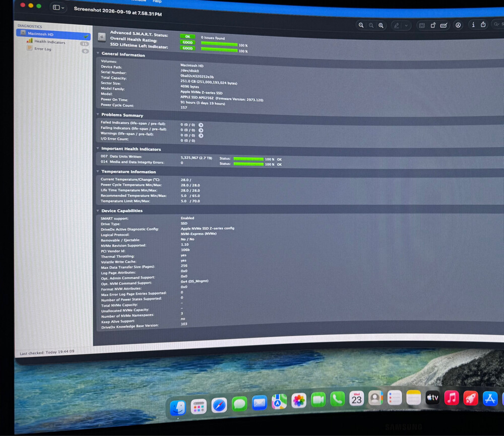Click the form filling icon in toolbar
Viewport: 504px width, 436px height.
(x=444, y=25)
